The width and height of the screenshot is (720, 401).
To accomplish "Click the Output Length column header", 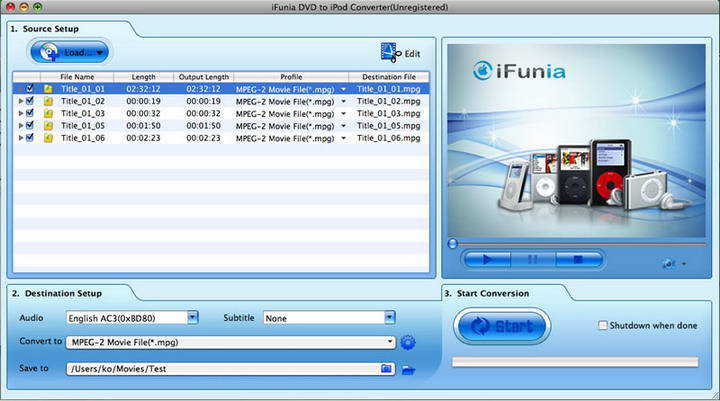I will click(204, 77).
